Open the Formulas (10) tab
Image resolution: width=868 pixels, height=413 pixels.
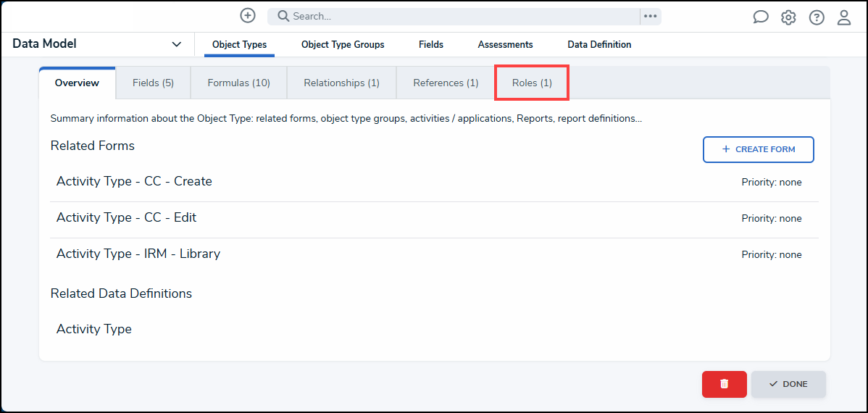click(x=238, y=83)
